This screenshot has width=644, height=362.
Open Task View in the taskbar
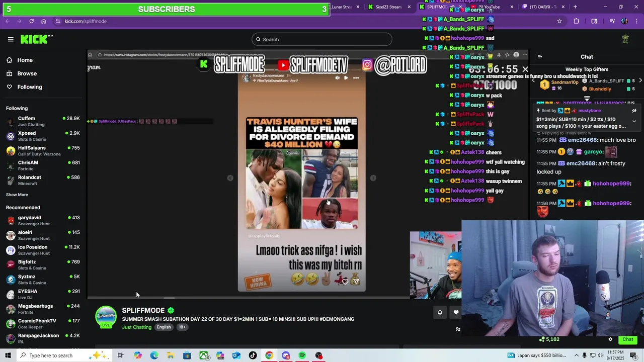(x=121, y=355)
